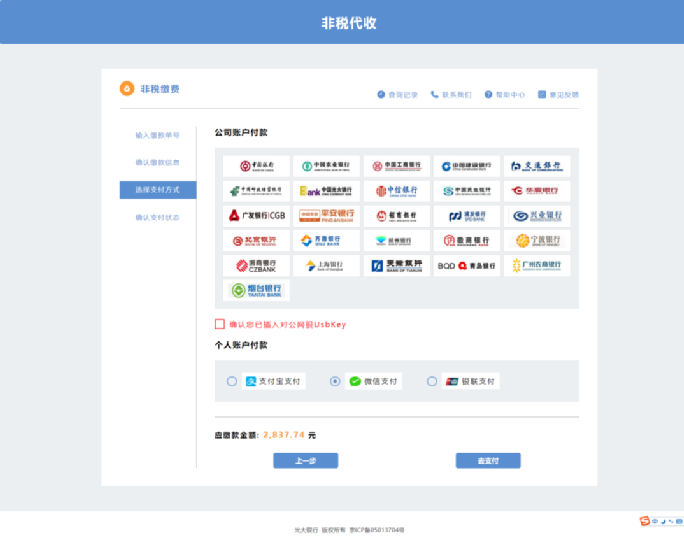Pick Bank of Ningbo 宁波银行
The height and width of the screenshot is (545, 684).
point(537,240)
